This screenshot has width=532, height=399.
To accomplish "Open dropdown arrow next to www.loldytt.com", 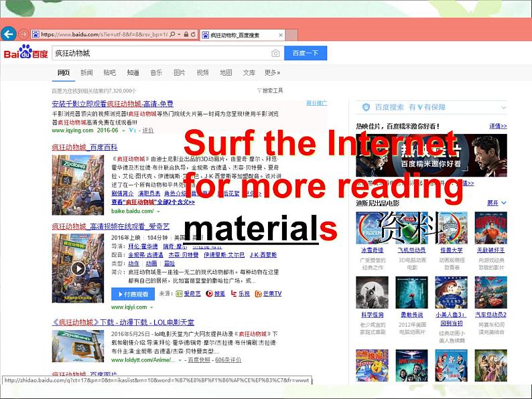I will pyautogui.click(x=180, y=360).
